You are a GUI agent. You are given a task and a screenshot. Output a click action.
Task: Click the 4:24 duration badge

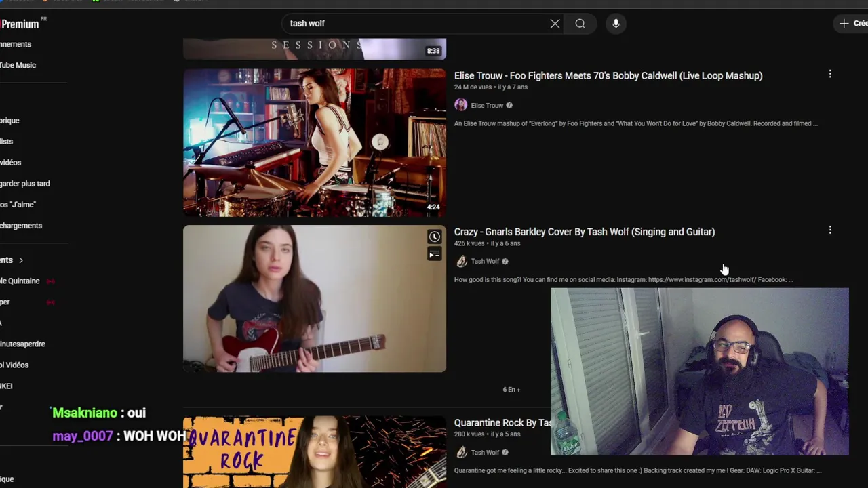coord(433,207)
